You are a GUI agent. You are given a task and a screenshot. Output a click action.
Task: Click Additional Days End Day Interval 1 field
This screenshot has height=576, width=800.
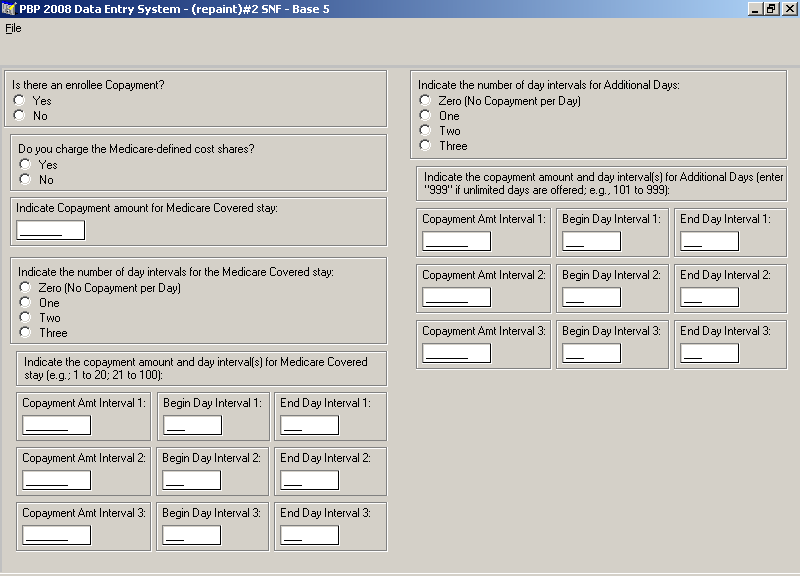(710, 241)
